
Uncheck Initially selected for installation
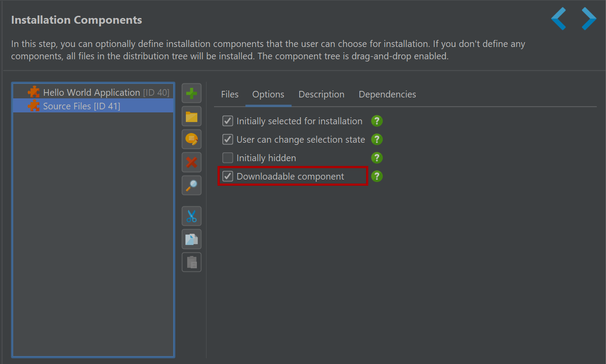tap(228, 121)
